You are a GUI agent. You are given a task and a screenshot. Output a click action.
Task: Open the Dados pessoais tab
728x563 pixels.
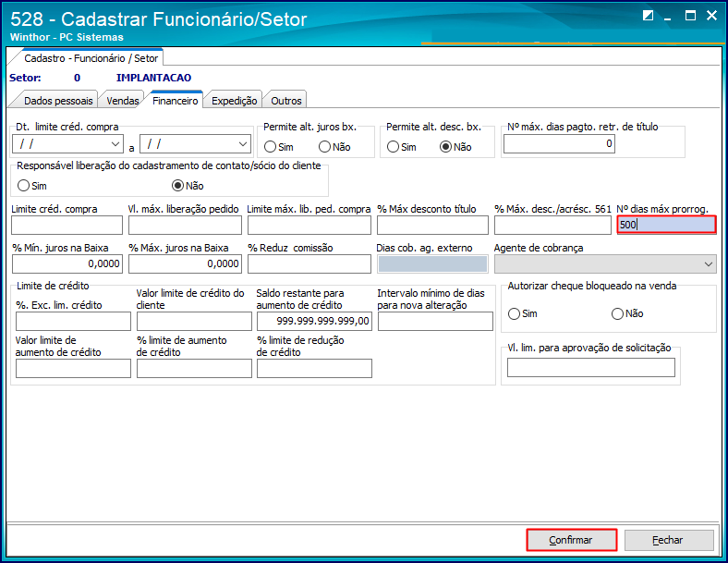[58, 101]
